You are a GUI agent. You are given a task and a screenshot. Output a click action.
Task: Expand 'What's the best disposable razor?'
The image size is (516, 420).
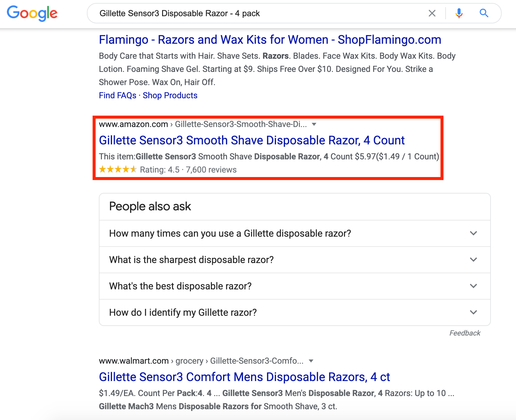295,286
